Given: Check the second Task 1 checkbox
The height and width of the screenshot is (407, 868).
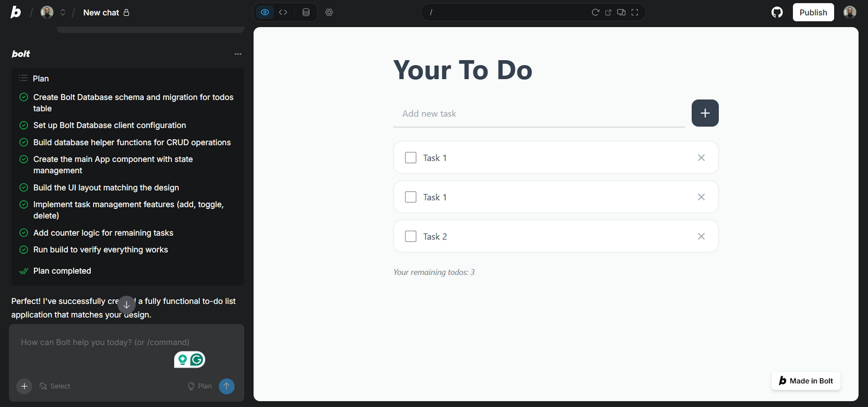Looking at the screenshot, I should 410,197.
